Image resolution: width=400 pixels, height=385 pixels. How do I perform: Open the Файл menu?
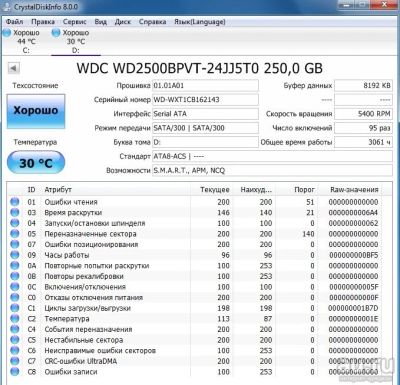[x=14, y=22]
